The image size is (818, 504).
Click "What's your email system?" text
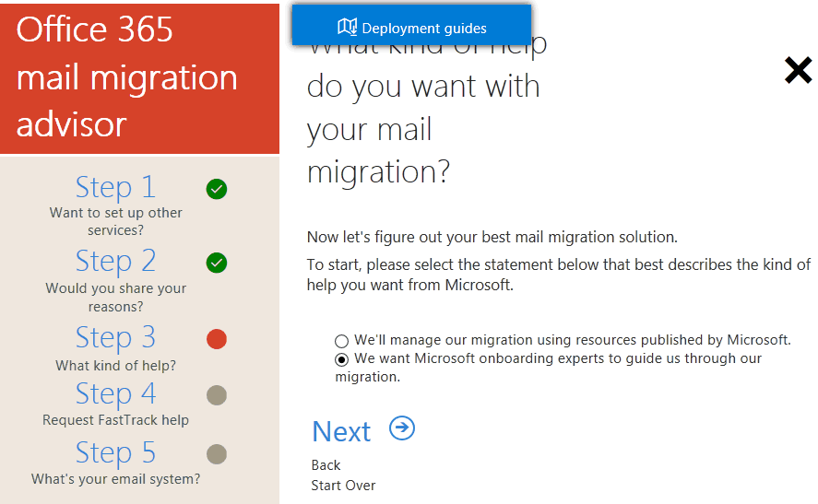point(115,479)
